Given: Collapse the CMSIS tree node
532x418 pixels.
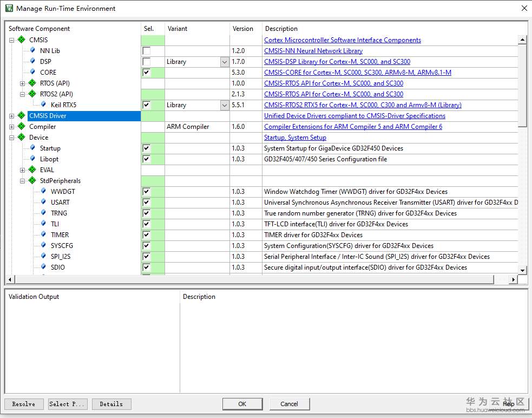Looking at the screenshot, I should 11,40.
